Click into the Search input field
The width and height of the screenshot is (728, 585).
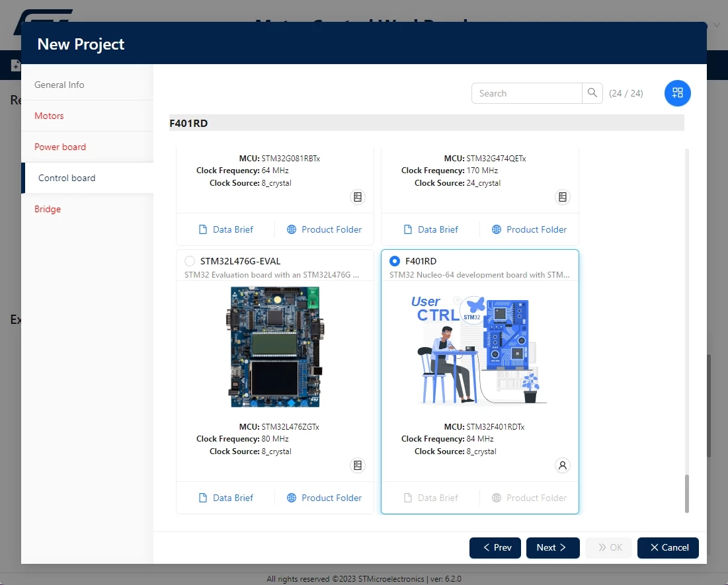pos(527,93)
